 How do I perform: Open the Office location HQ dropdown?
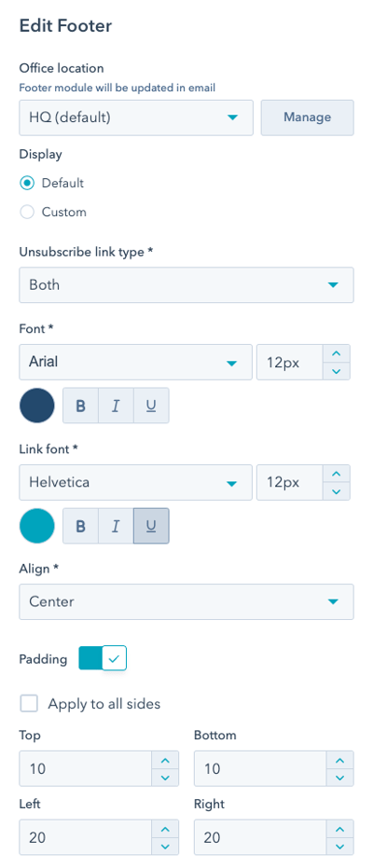[136, 117]
